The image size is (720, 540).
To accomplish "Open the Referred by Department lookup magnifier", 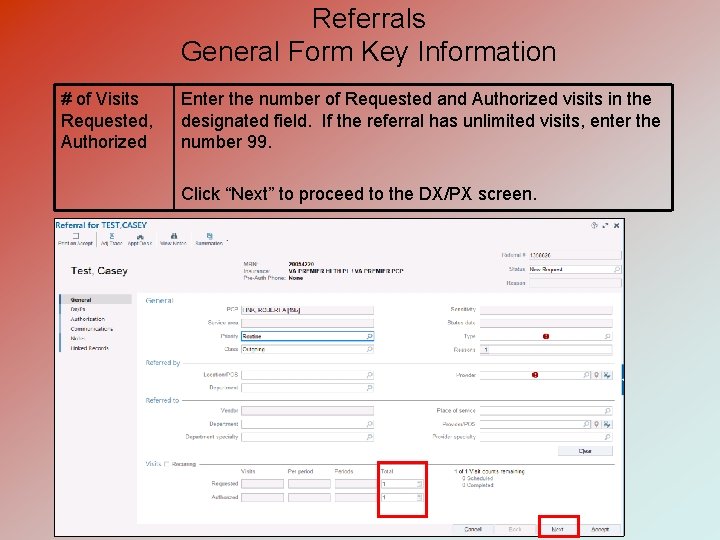I will [x=370, y=388].
